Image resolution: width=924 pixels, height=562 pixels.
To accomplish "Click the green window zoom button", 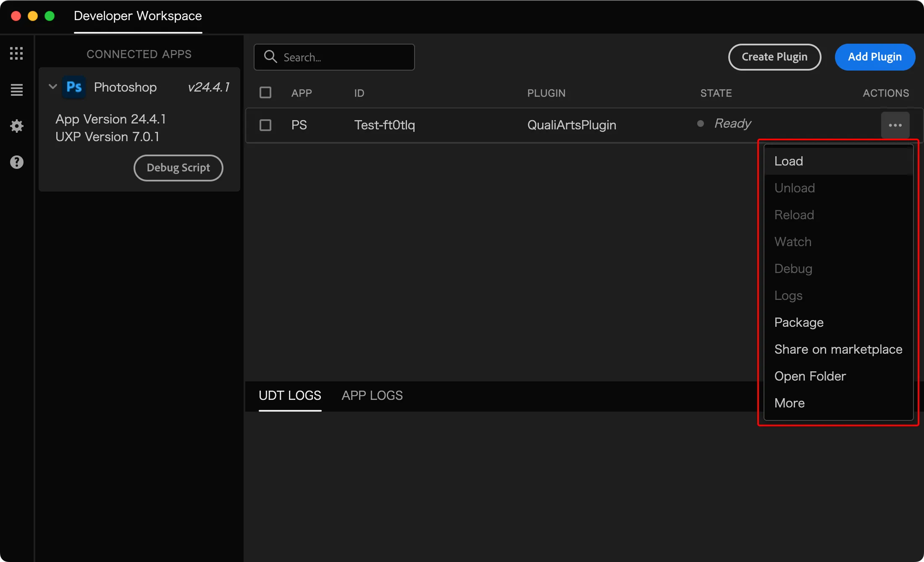I will click(50, 16).
